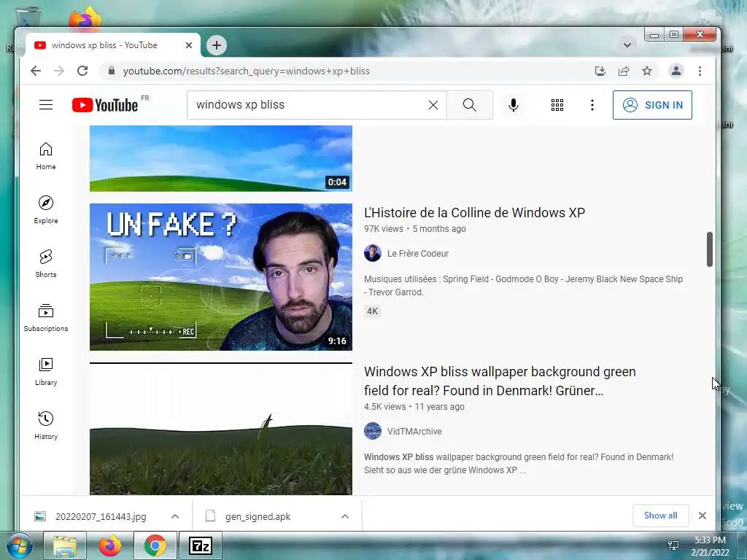The width and height of the screenshot is (747, 560).
Task: Click the SIGN IN button
Action: tap(652, 105)
